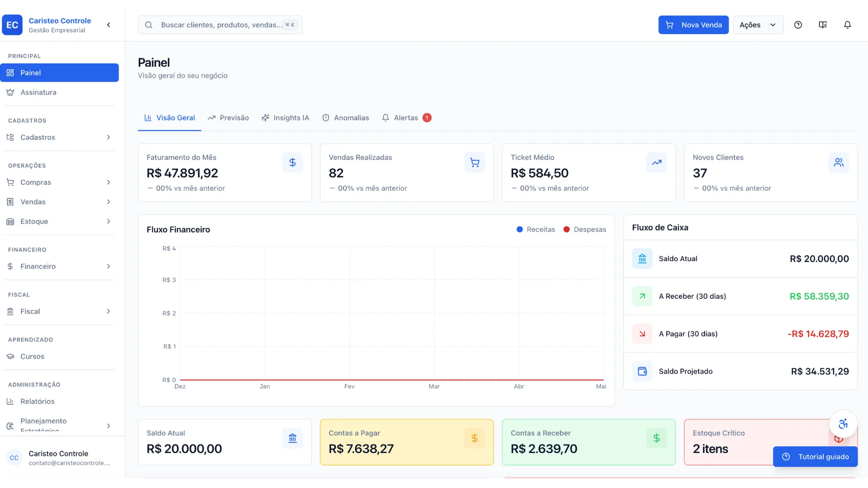Open Assinatura in the sidebar

(x=59, y=92)
